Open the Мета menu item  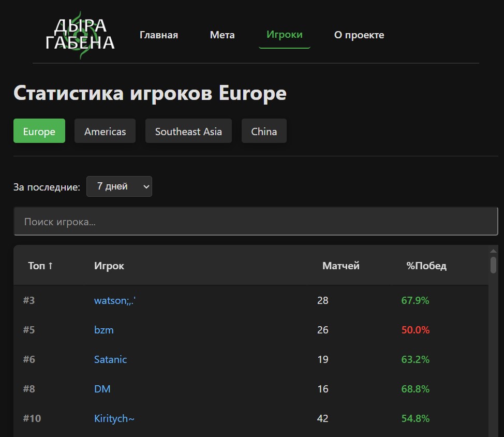(x=222, y=35)
